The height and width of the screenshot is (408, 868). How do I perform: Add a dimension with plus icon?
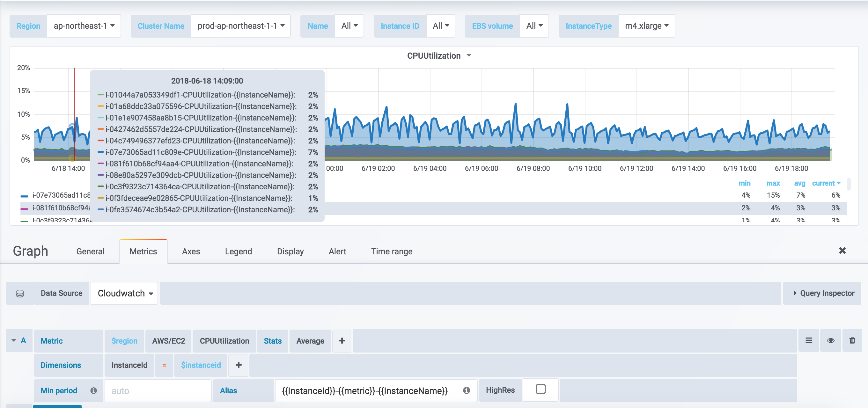coord(238,365)
